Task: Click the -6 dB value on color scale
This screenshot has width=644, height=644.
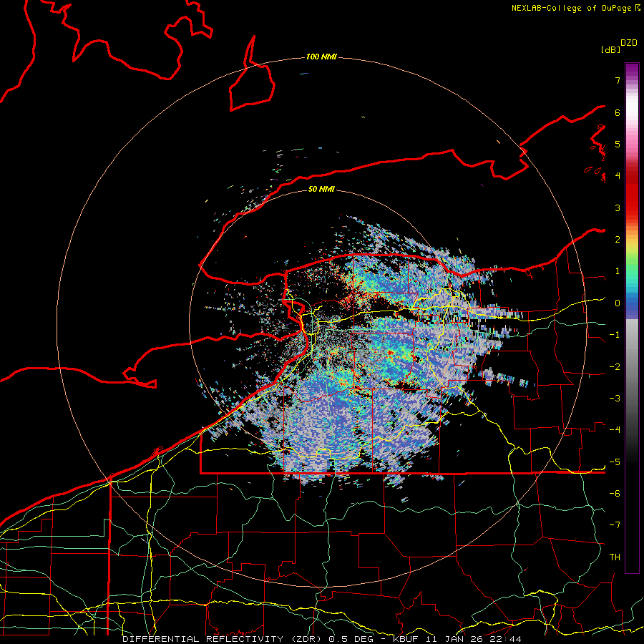Action: [615, 494]
